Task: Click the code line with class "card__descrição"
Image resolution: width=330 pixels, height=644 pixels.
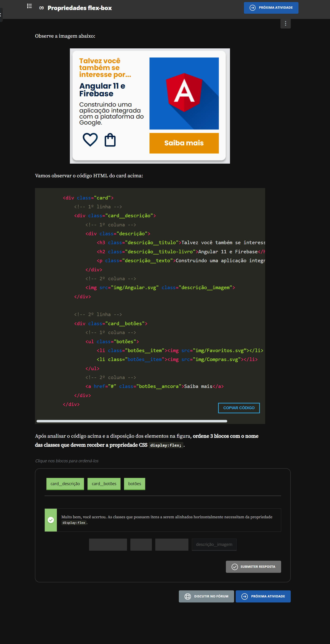Action: 115,215
